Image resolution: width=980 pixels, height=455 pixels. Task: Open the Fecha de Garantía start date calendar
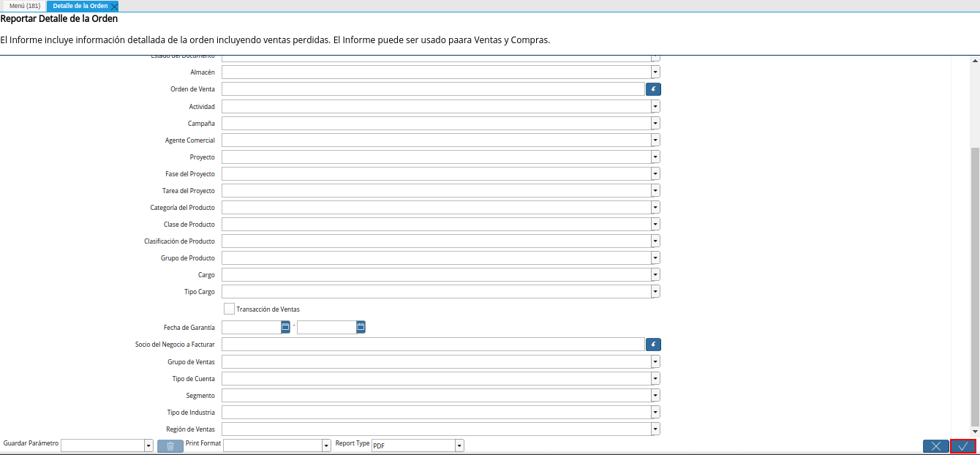286,328
